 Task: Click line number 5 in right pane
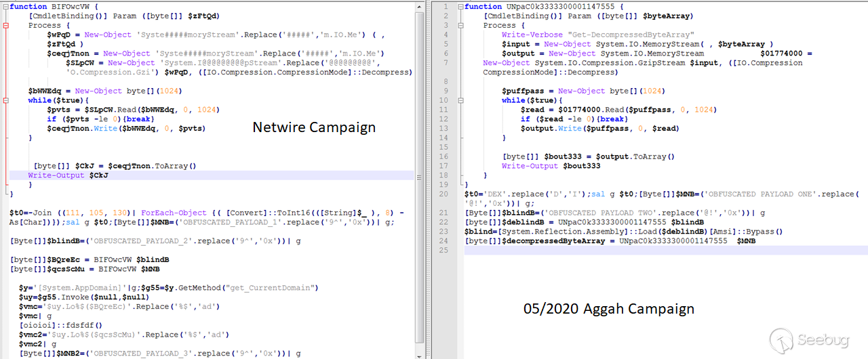tap(445, 44)
